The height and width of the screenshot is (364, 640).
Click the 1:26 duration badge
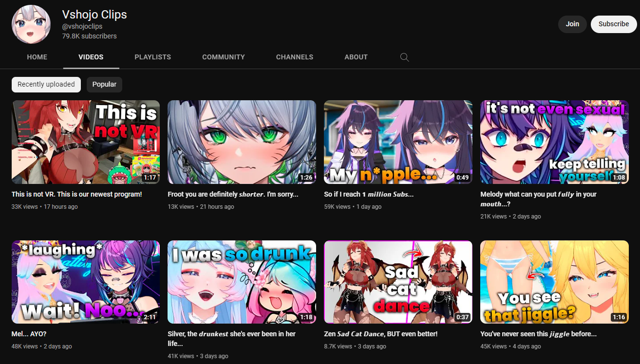(x=306, y=178)
